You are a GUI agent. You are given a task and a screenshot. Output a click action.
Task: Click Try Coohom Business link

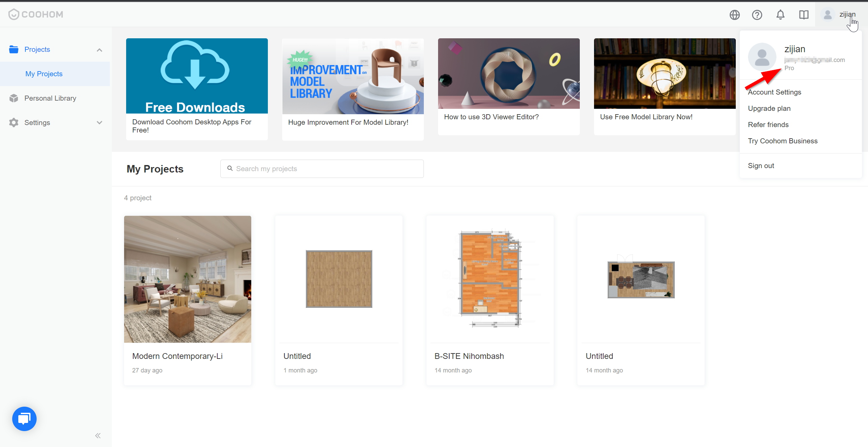pyautogui.click(x=783, y=141)
